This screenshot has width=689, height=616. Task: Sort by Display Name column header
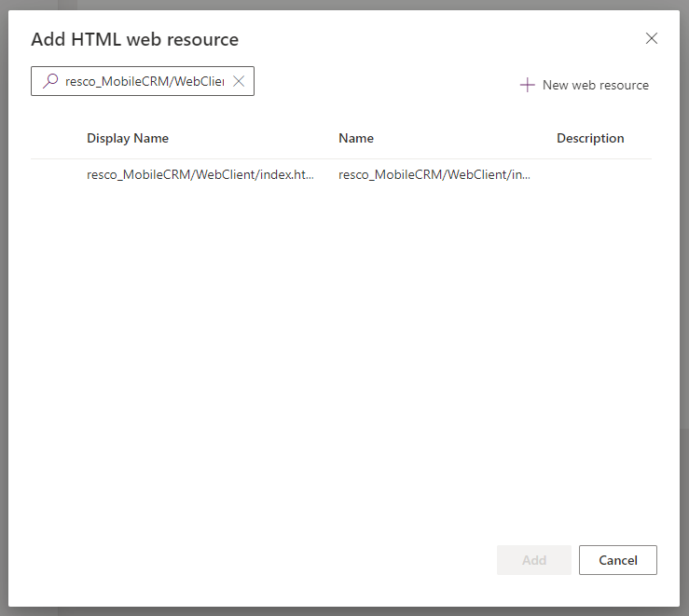pyautogui.click(x=128, y=138)
